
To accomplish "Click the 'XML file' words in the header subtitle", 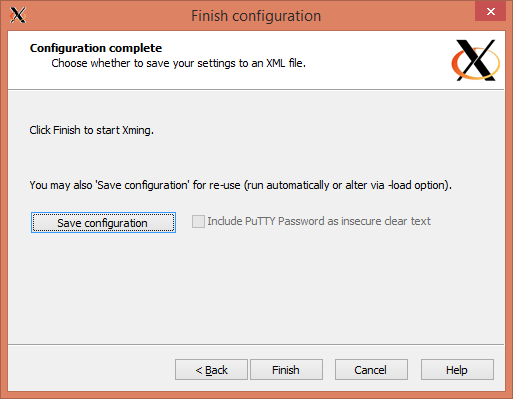I will coord(284,63).
